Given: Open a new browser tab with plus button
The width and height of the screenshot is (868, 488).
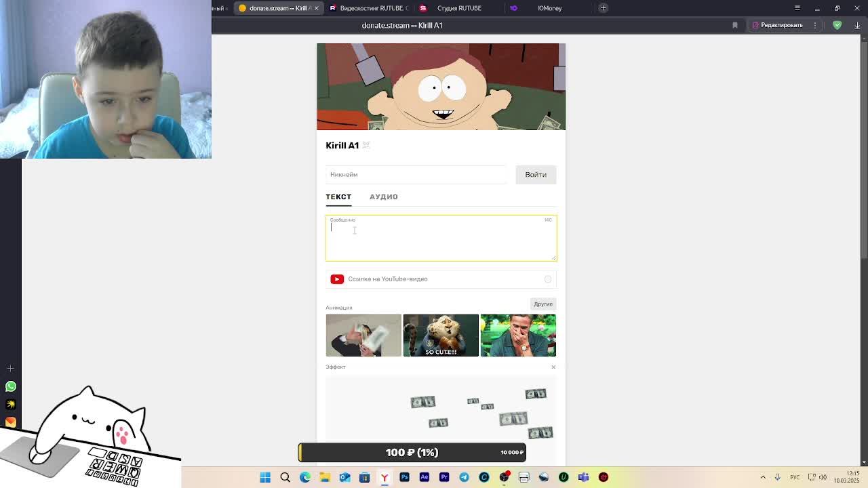Looking at the screenshot, I should [x=603, y=8].
